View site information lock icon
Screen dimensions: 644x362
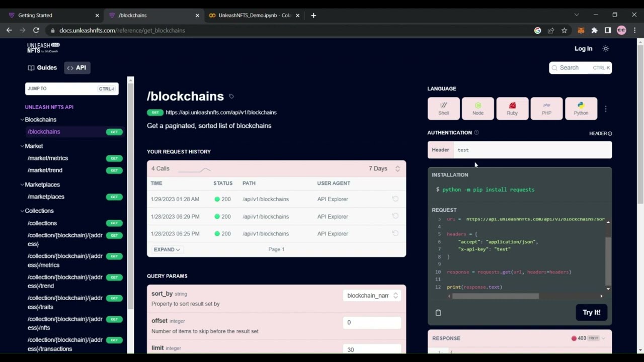pyautogui.click(x=52, y=31)
